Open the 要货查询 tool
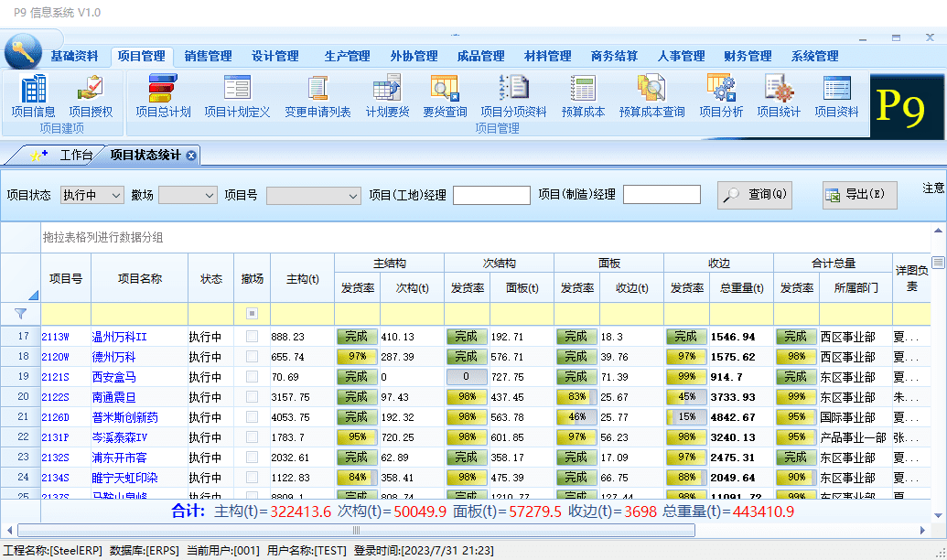This screenshot has height=560, width=947. [445, 96]
